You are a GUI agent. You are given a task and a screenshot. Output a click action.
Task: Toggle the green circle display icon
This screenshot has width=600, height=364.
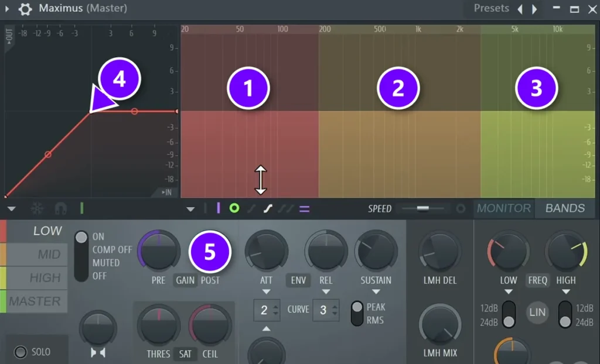[234, 208]
